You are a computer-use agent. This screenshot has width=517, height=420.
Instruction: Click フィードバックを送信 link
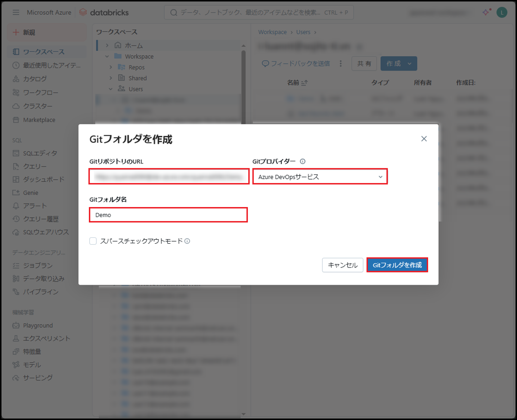click(296, 63)
